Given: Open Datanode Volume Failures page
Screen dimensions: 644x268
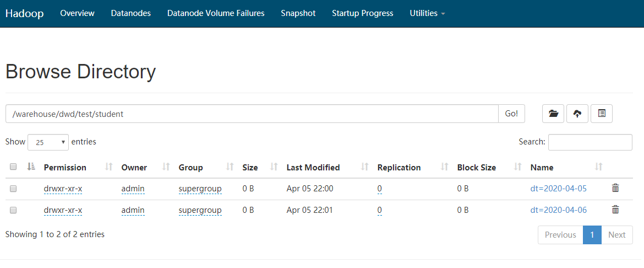Looking at the screenshot, I should pyautogui.click(x=216, y=13).
